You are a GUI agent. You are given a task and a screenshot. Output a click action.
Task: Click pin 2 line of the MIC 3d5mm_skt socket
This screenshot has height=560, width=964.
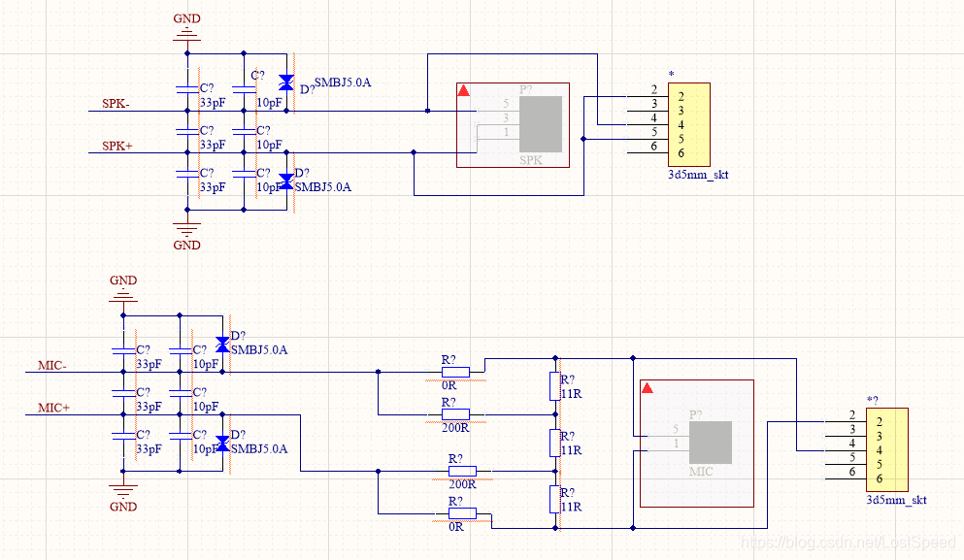846,421
